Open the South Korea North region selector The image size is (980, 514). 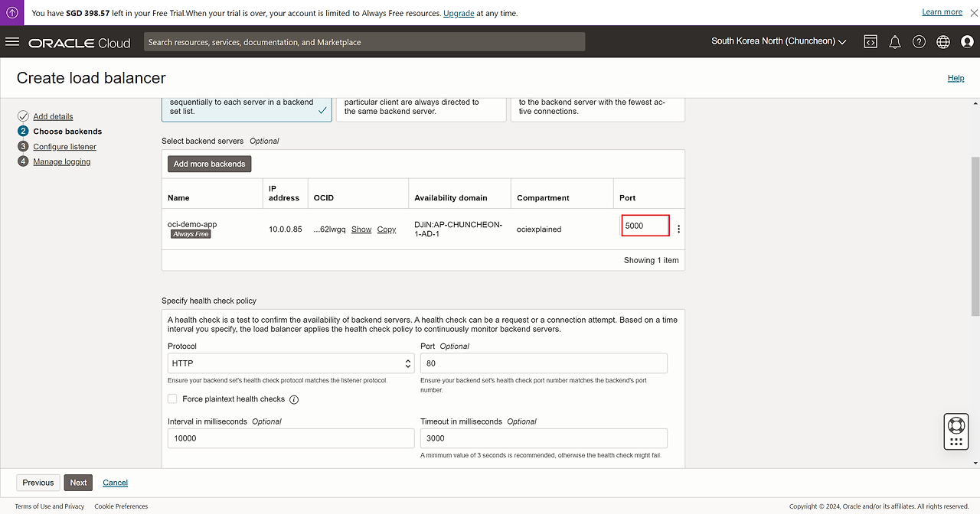(778, 41)
